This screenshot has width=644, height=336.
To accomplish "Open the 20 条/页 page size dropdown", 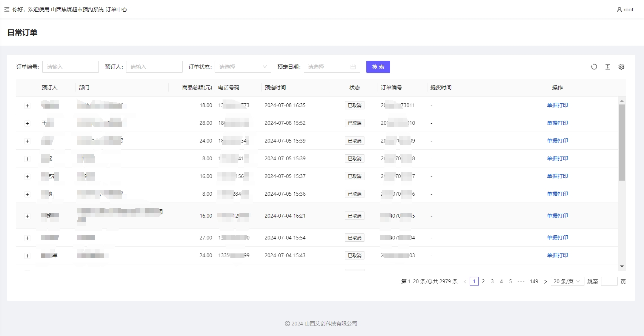I will 567,281.
